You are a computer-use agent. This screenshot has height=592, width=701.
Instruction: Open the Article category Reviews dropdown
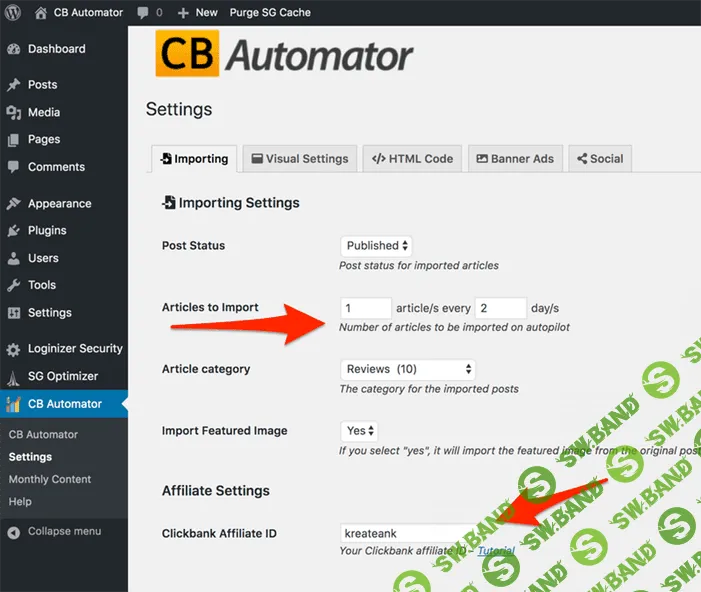408,369
